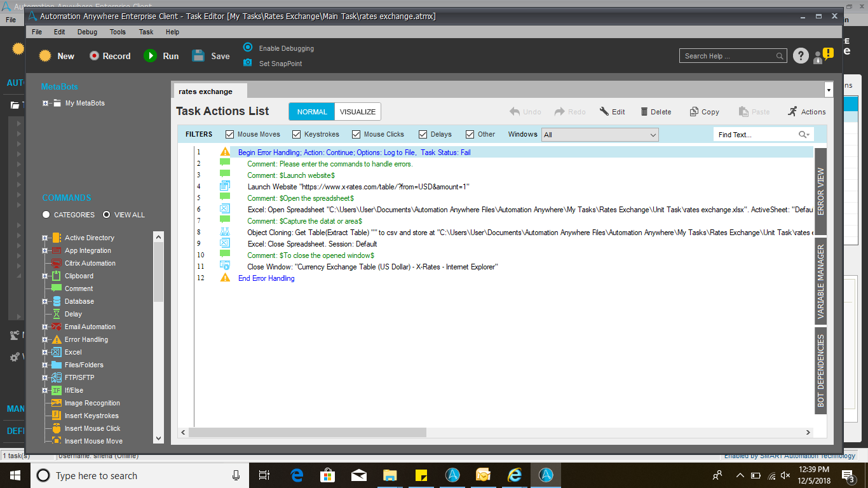
Task: Toggle the Keystrokes filter checkbox
Action: coord(296,135)
